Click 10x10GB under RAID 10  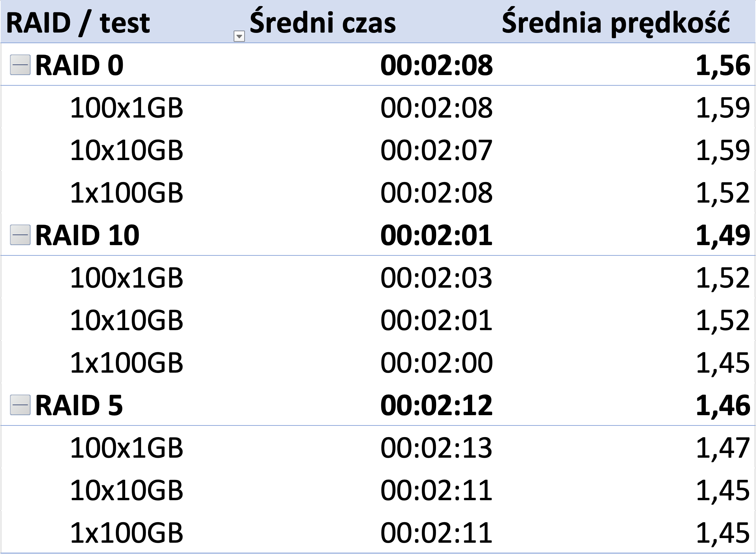(127, 320)
